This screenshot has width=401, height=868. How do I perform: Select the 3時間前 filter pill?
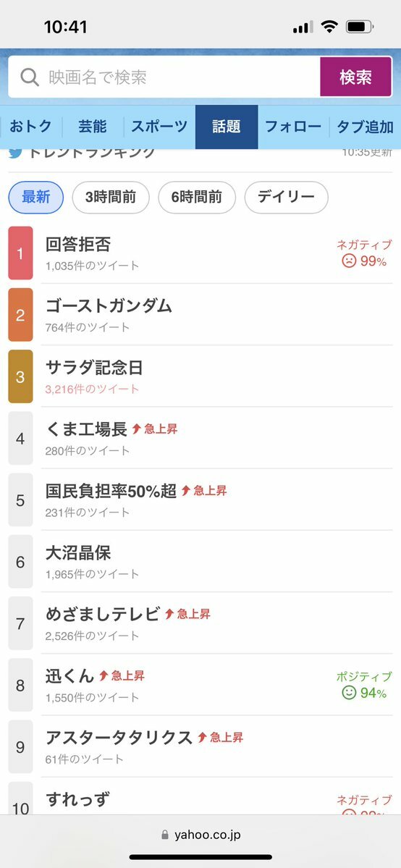click(x=111, y=197)
